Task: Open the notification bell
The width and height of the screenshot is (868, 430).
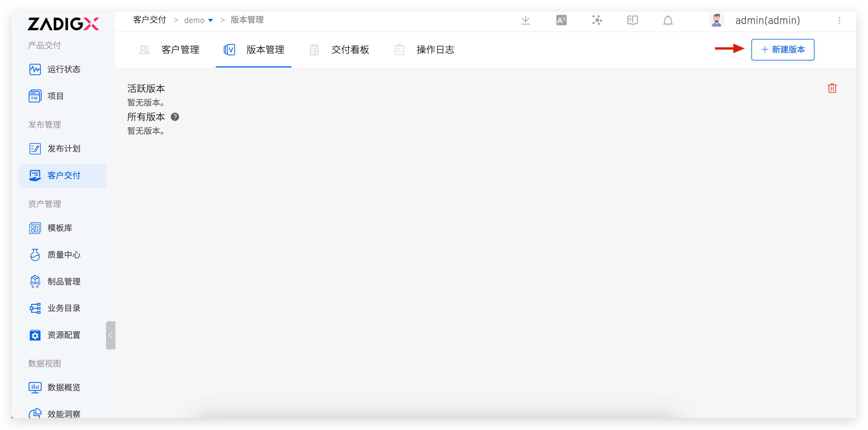Action: click(x=668, y=21)
